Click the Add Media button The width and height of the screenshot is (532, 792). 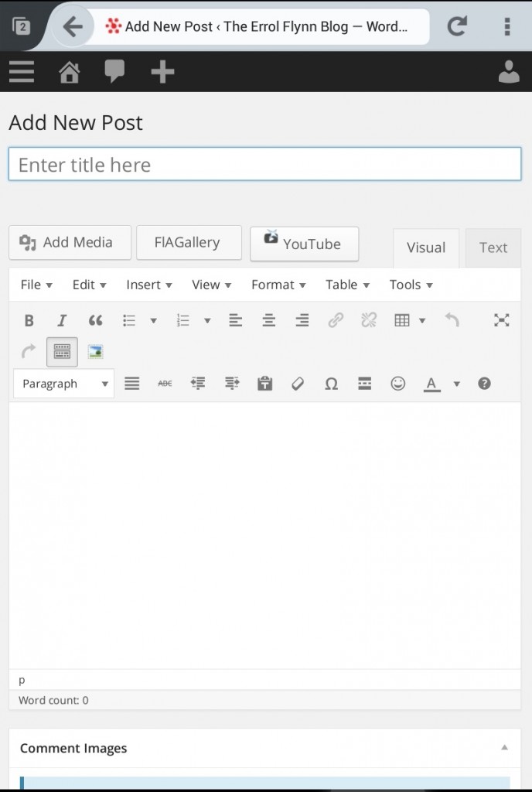click(70, 242)
